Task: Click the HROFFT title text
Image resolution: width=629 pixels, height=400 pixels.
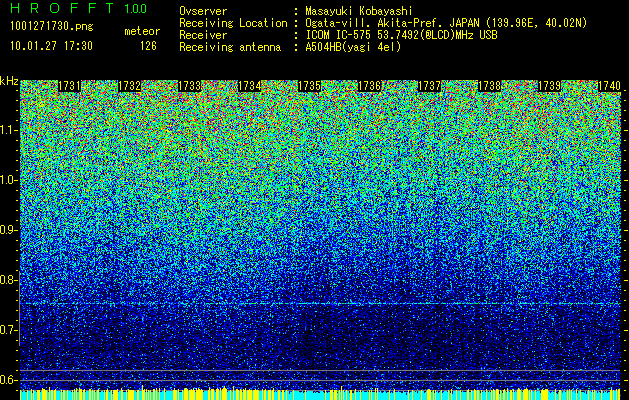Action: click(62, 8)
